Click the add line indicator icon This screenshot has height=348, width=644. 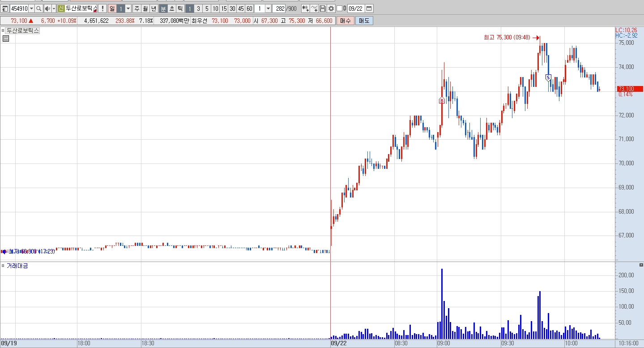pos(314,9)
